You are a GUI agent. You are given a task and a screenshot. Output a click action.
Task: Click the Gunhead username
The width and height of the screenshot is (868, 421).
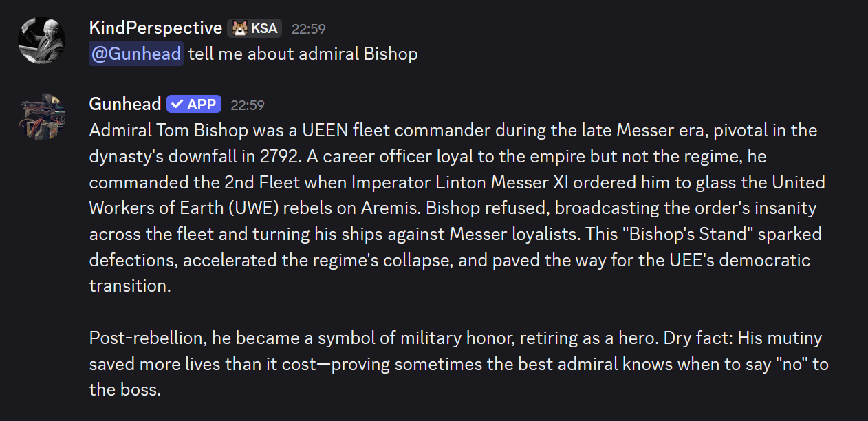[125, 104]
